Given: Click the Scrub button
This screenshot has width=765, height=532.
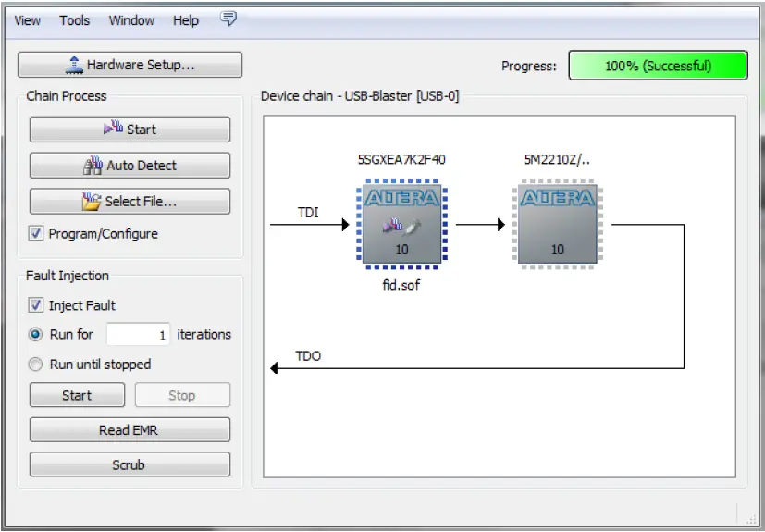Looking at the screenshot, I should point(130,464).
